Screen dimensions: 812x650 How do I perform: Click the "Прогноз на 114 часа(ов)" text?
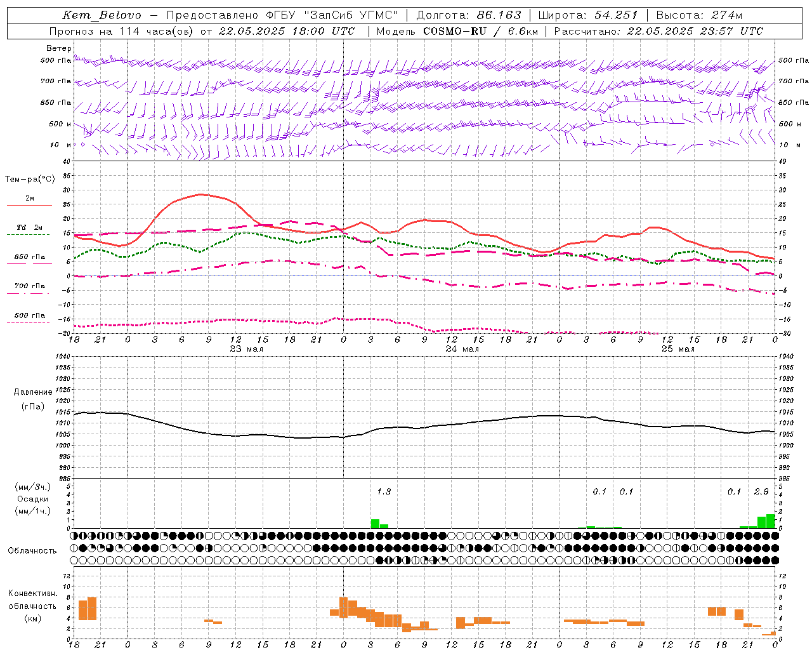tap(122, 31)
